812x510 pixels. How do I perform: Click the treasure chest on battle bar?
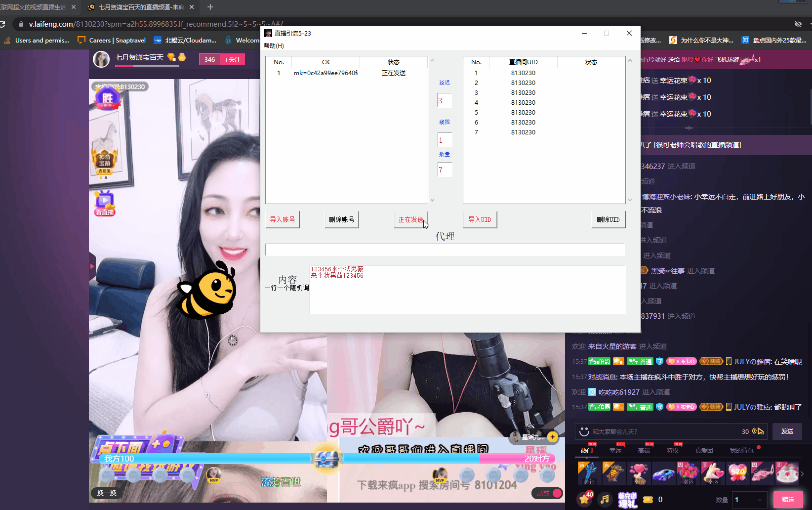pos(326,458)
